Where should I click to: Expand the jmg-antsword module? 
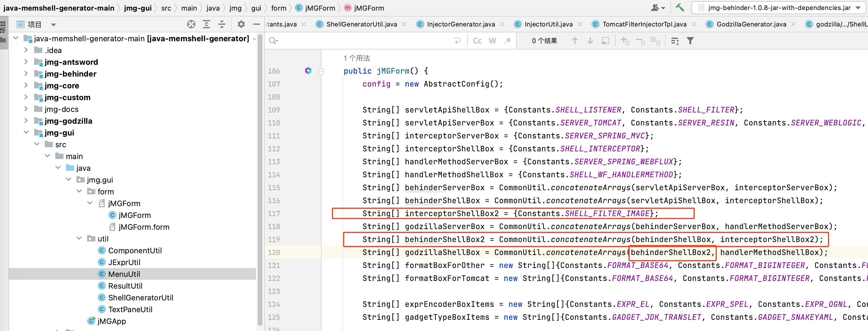[x=26, y=62]
